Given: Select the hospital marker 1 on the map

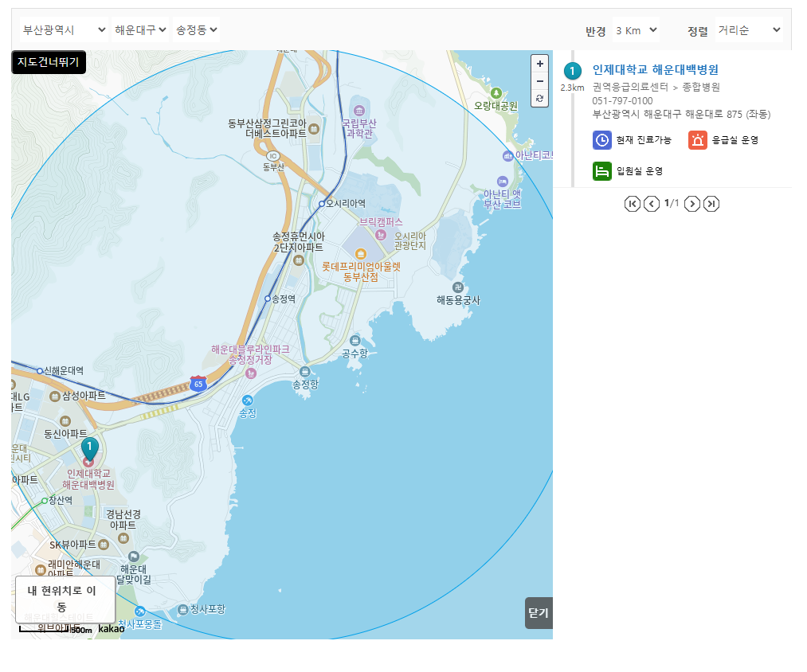Looking at the screenshot, I should [x=89, y=447].
